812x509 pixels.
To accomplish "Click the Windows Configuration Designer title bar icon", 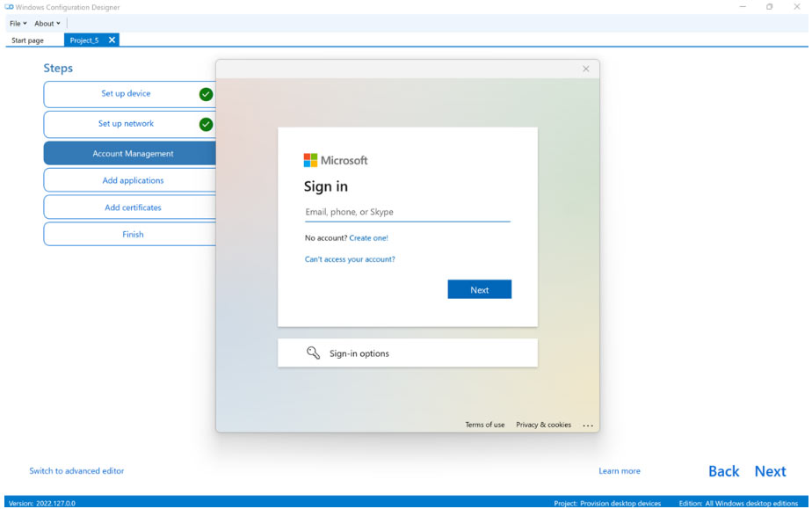I will pyautogui.click(x=10, y=7).
